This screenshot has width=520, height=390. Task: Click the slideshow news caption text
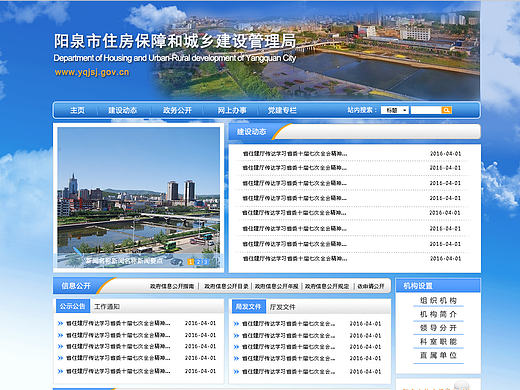(124, 261)
